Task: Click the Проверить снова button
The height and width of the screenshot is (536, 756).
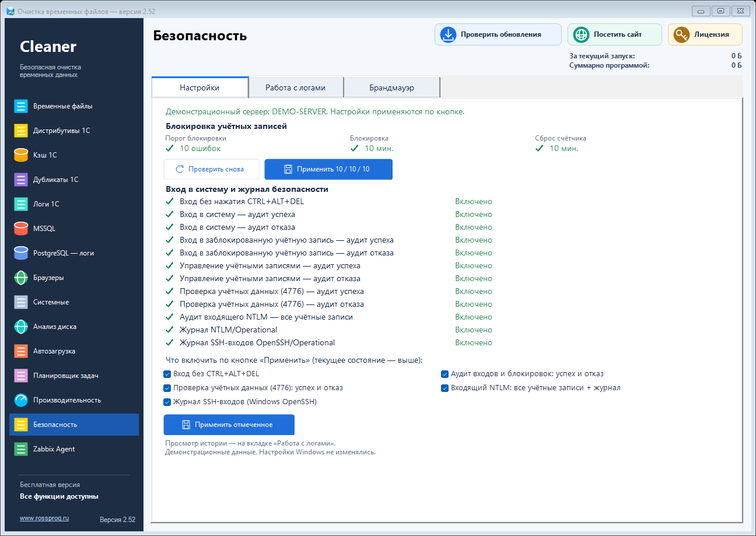Action: click(x=212, y=169)
